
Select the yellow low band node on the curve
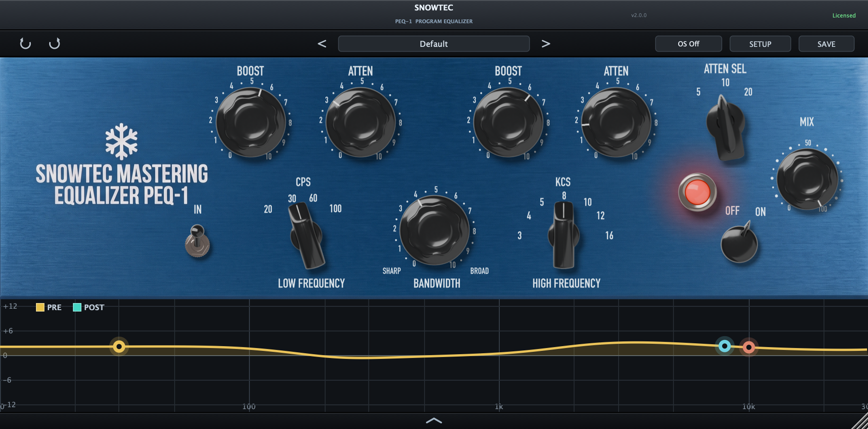tap(119, 347)
